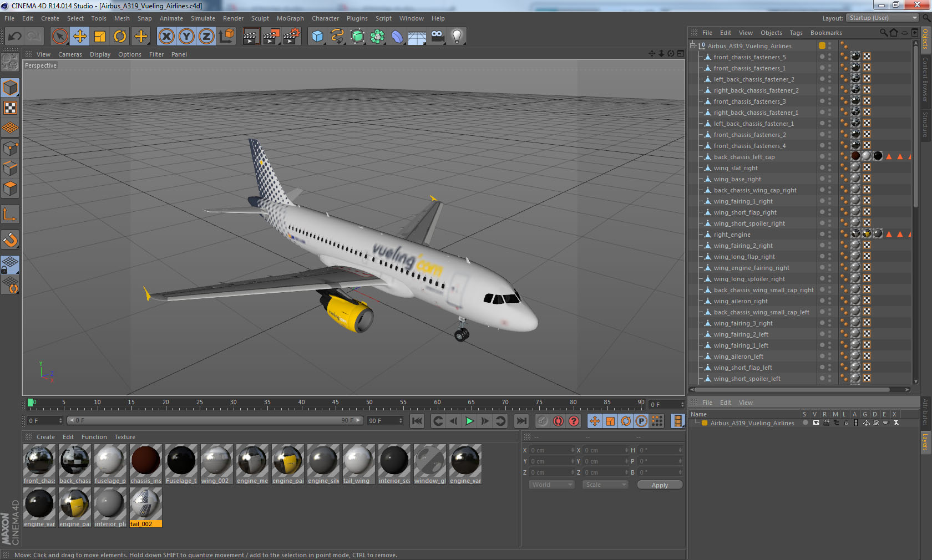Select the Move tool in top toolbar
This screenshot has width=932, height=560.
[x=80, y=37]
